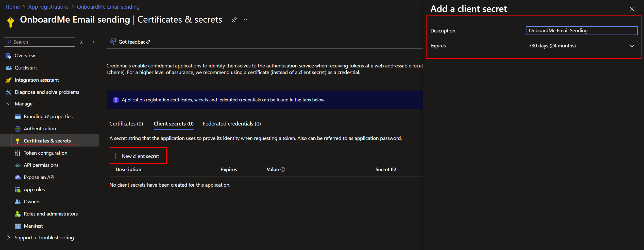Launch the Integration assistant
644x250 pixels.
(37, 80)
